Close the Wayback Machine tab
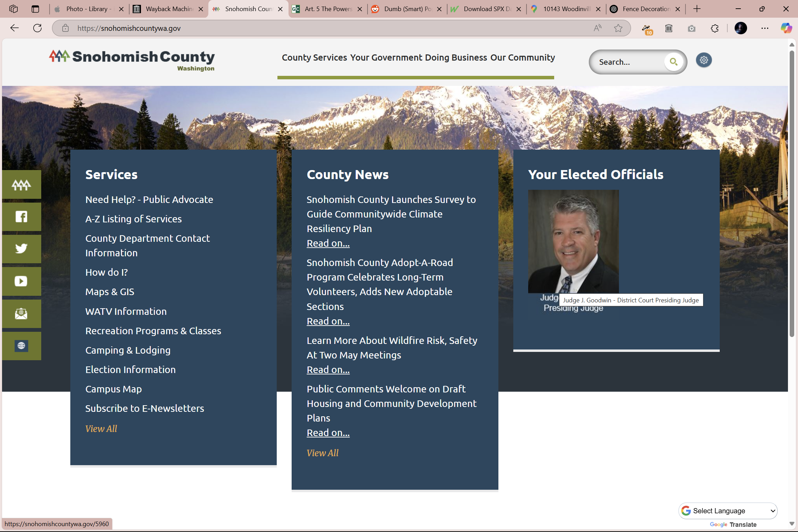Image resolution: width=798 pixels, height=532 pixels. [x=201, y=9]
